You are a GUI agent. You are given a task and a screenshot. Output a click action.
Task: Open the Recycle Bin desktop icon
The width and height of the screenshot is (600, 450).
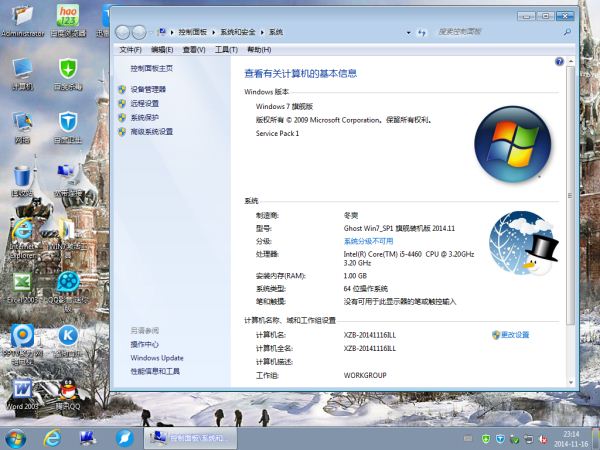click(x=22, y=181)
